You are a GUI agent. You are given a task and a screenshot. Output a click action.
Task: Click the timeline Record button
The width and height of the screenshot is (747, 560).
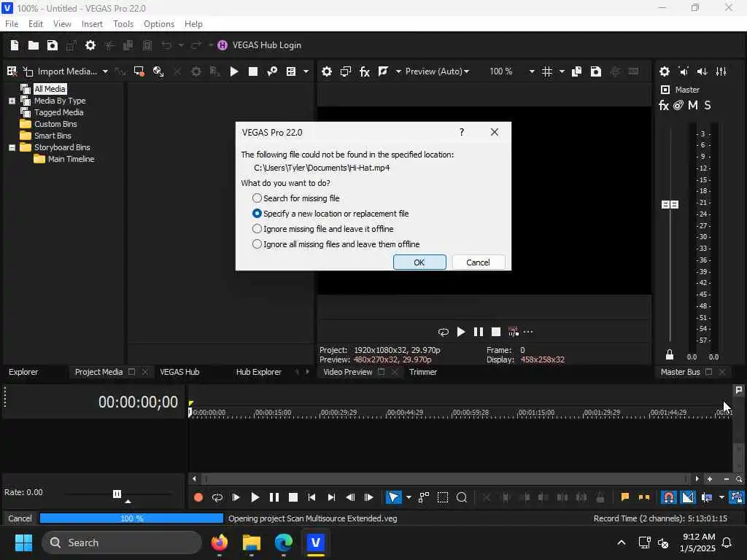point(198,497)
